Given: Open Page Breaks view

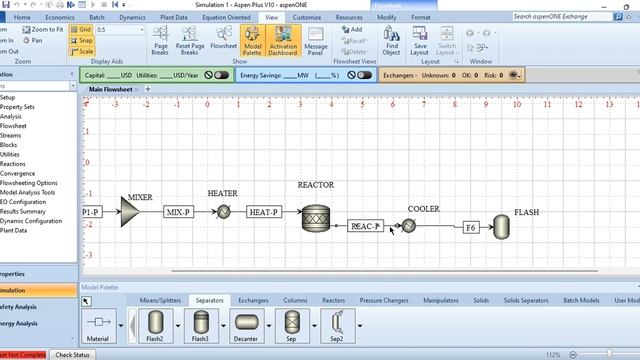Looking at the screenshot, I should (x=160, y=40).
